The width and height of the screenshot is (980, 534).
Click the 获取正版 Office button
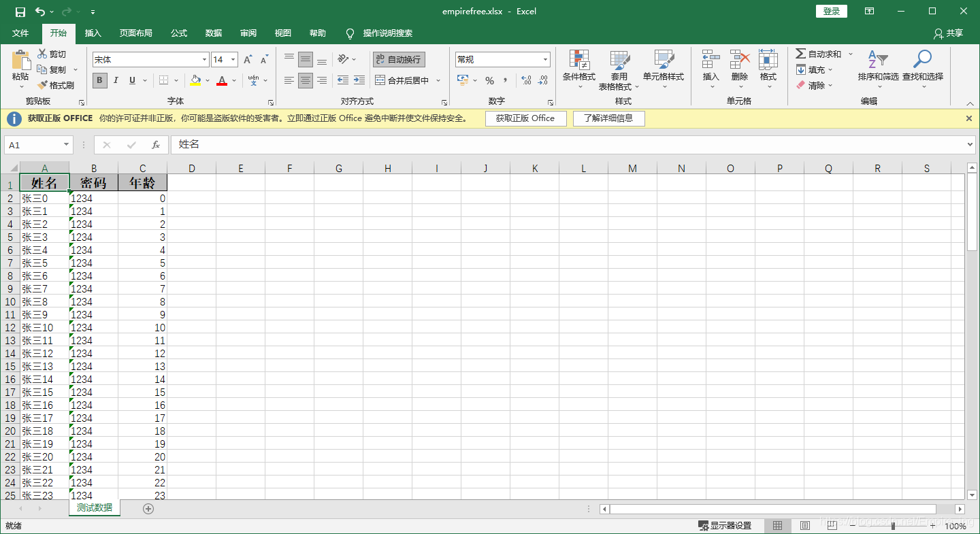526,118
